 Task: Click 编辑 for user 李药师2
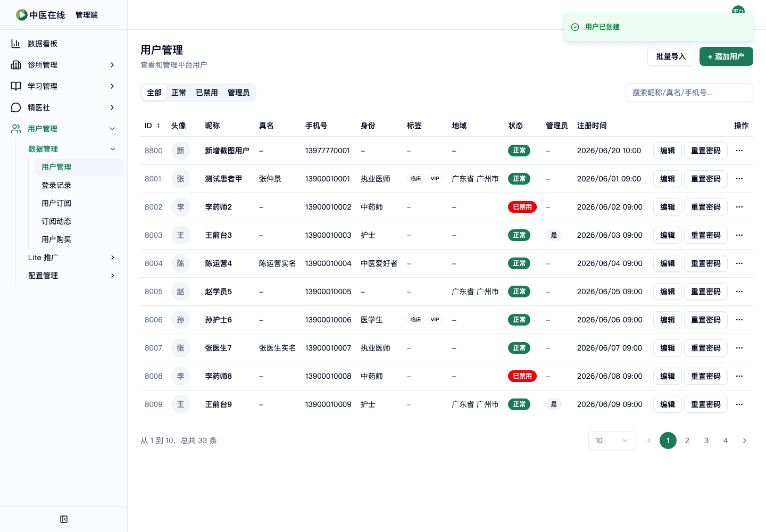click(x=668, y=207)
